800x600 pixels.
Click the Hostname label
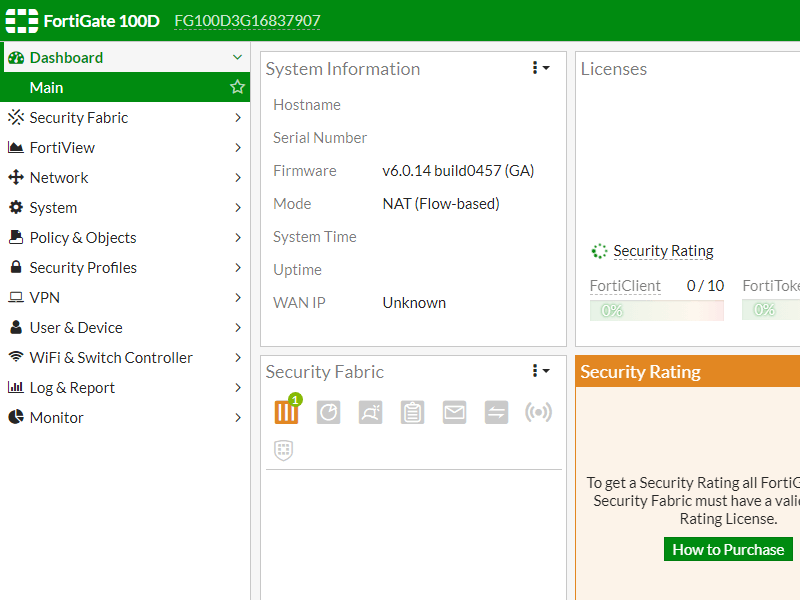pyautogui.click(x=307, y=105)
